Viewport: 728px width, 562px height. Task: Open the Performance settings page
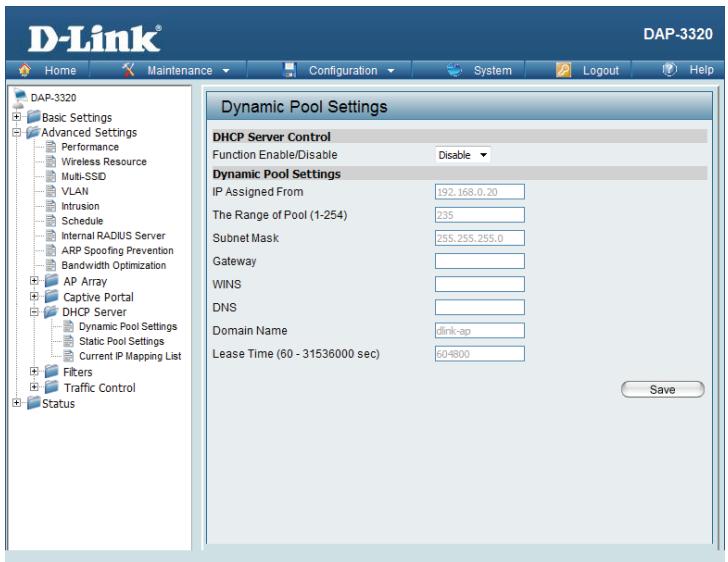[x=90, y=147]
